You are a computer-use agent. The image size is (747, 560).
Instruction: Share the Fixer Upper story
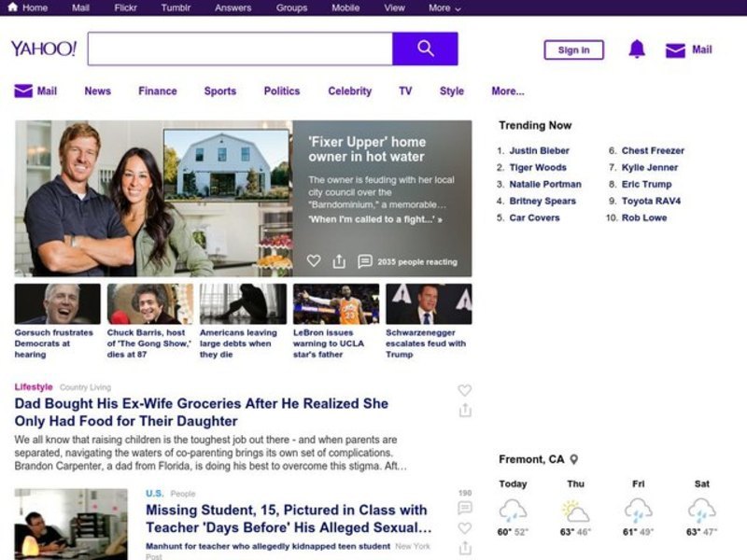[x=339, y=261]
